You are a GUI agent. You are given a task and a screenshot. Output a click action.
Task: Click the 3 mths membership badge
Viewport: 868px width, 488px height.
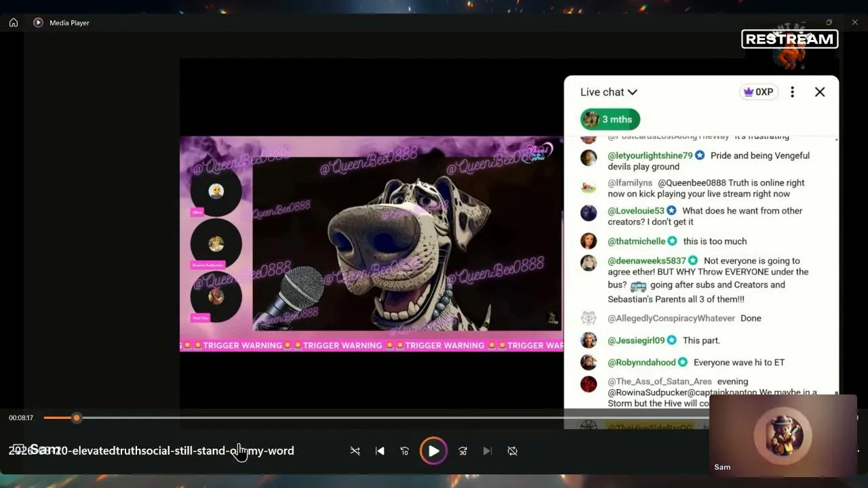click(610, 119)
